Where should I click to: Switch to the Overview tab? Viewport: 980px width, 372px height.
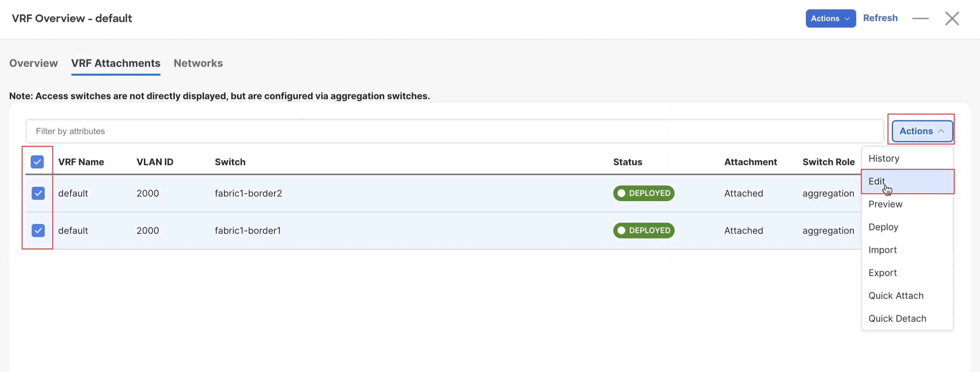pos(34,63)
